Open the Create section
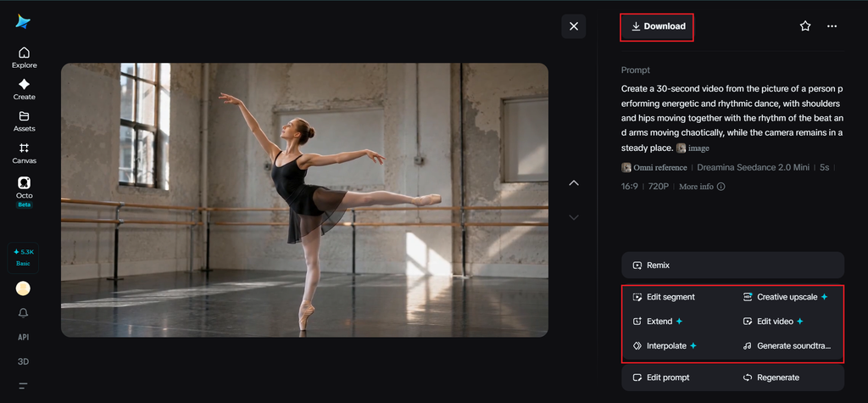Viewport: 868px width, 403px height. [x=24, y=89]
